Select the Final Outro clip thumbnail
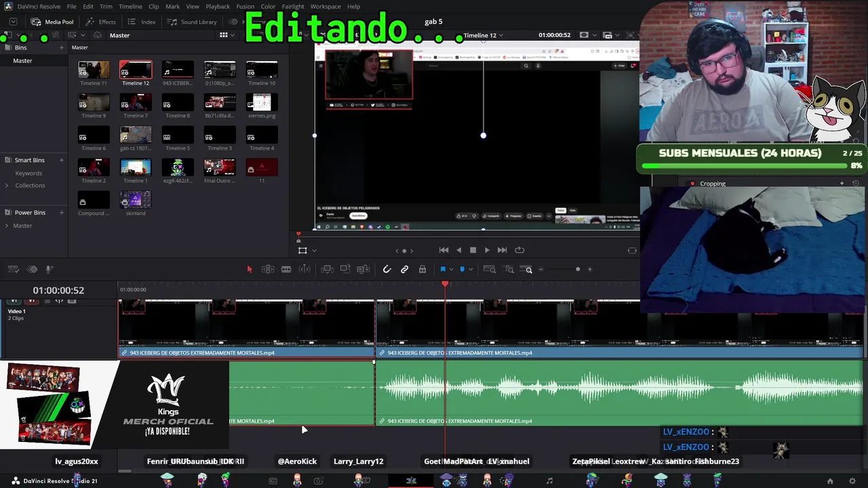Viewport: 868px width, 488px height. coord(220,167)
